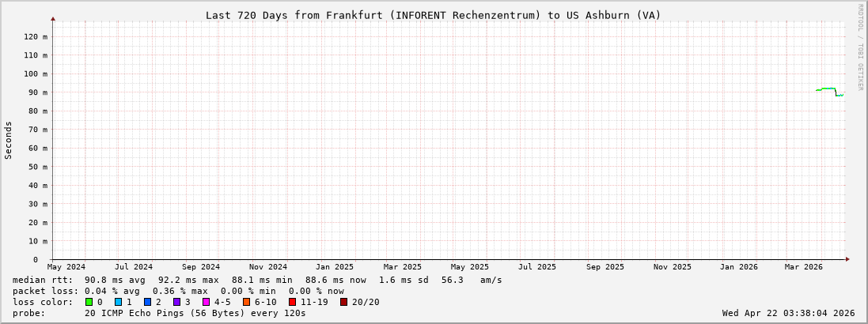The width and height of the screenshot is (868, 324).
Task: Click the dark red 20/20 loss swatch
Action: pos(343,302)
